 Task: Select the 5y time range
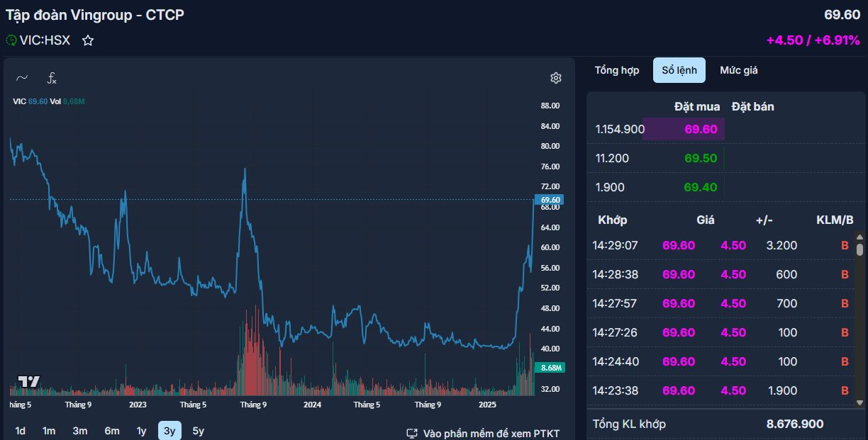199,431
